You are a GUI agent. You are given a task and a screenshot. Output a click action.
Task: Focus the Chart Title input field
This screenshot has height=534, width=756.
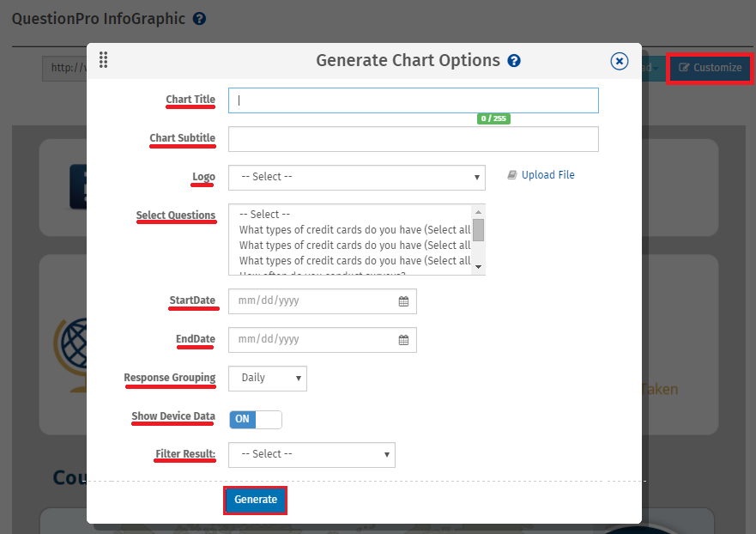pos(414,100)
